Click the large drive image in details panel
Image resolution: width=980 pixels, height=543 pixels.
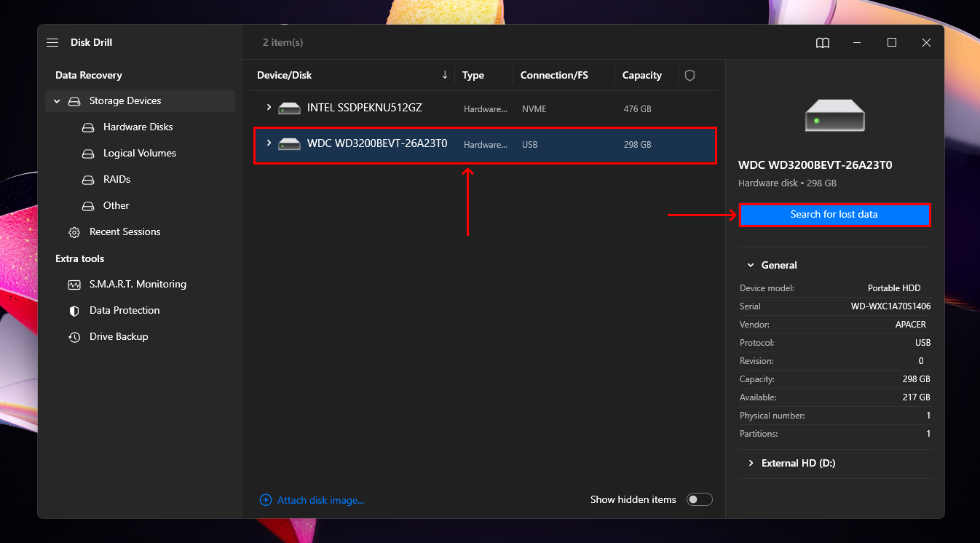pos(834,116)
